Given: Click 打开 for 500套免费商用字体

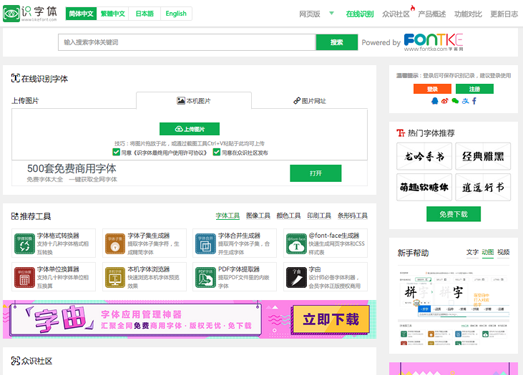Looking at the screenshot, I should [316, 173].
